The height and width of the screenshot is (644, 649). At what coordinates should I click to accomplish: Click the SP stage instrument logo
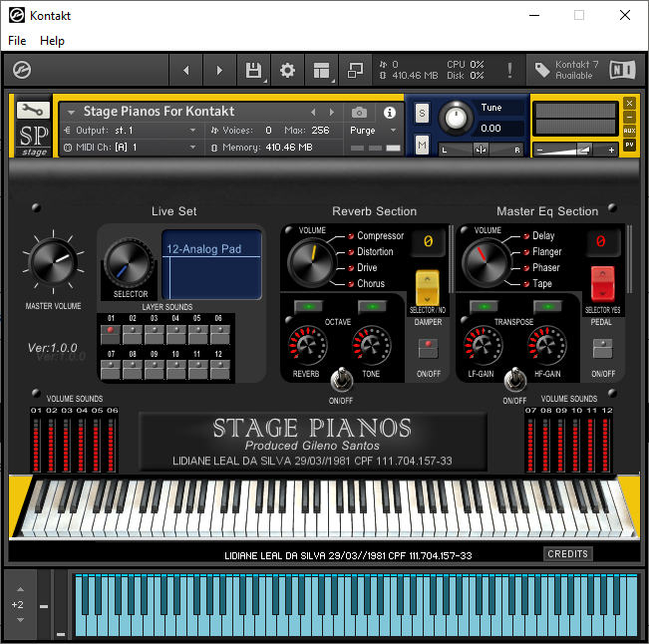pyautogui.click(x=34, y=139)
